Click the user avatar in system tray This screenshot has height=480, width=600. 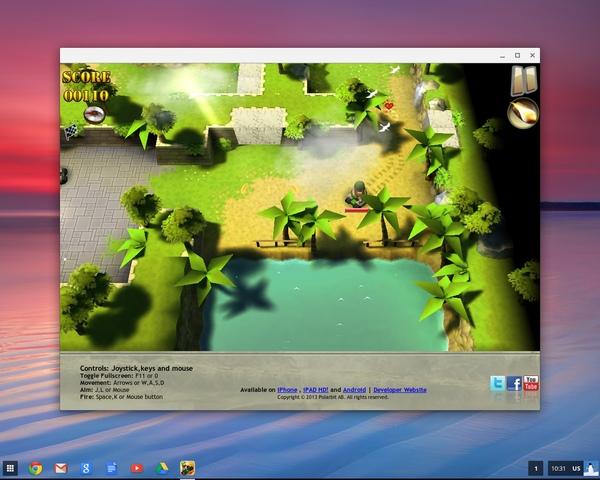tap(591, 469)
